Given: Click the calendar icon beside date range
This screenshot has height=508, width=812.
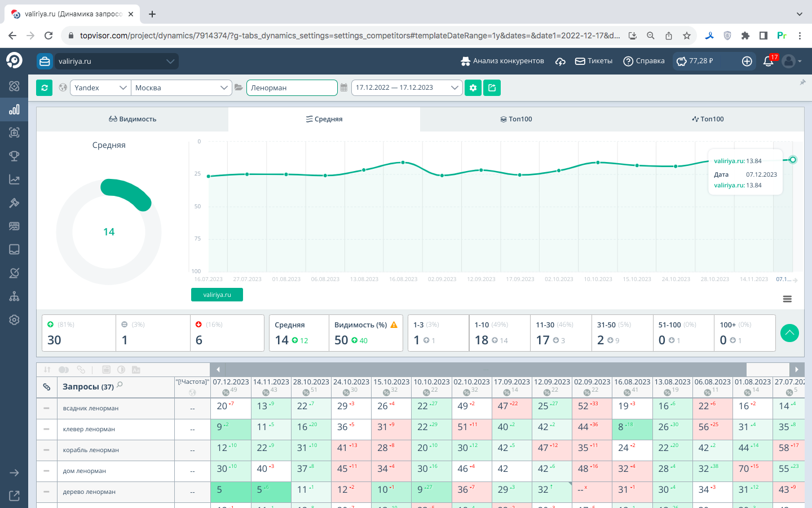Looking at the screenshot, I should coord(344,87).
